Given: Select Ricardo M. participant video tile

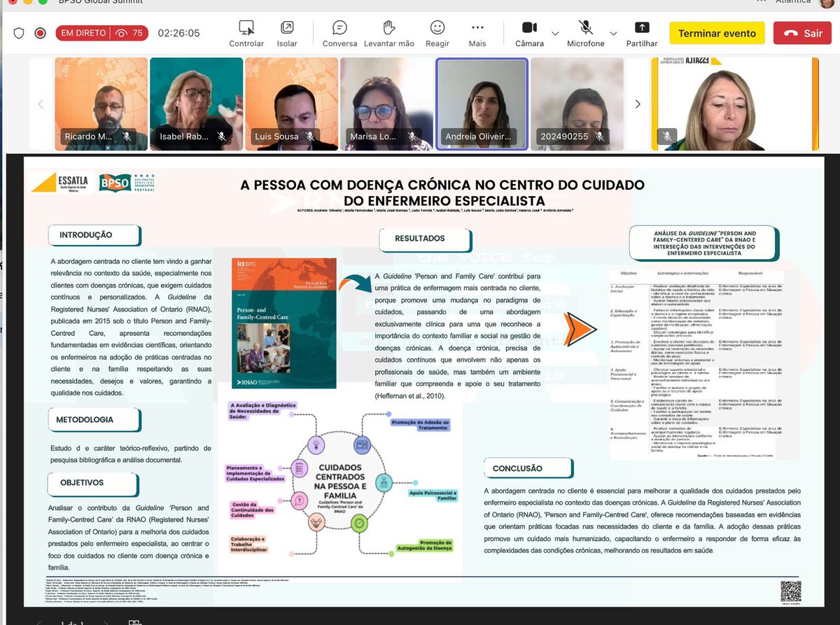Looking at the screenshot, I should click(101, 104).
